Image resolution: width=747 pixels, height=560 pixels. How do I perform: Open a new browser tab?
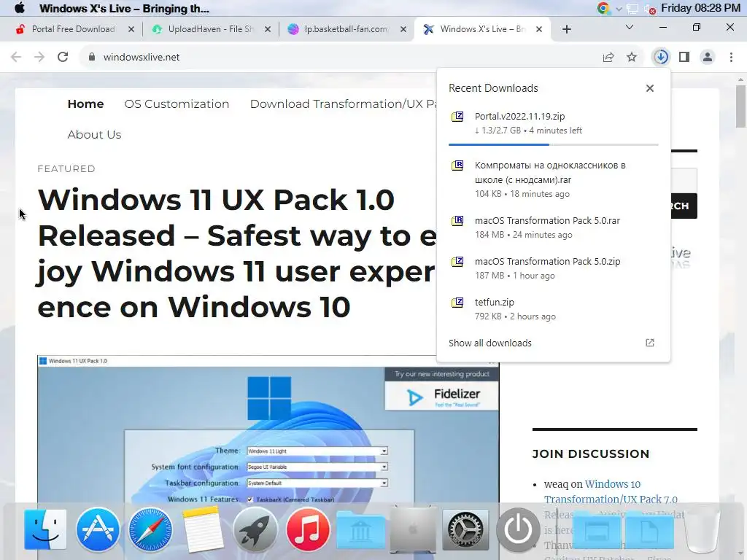coord(566,29)
